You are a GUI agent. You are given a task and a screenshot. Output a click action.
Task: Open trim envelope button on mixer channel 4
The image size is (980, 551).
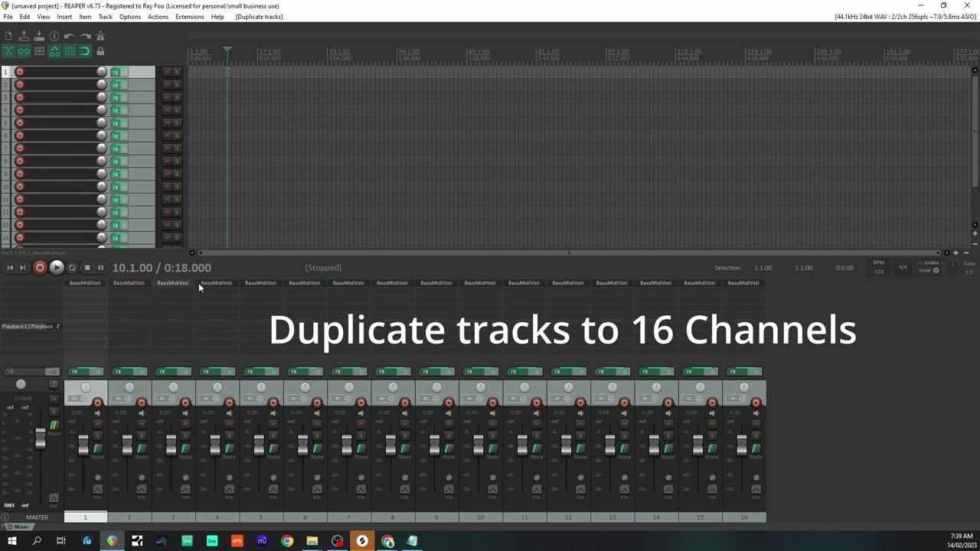coord(230,489)
